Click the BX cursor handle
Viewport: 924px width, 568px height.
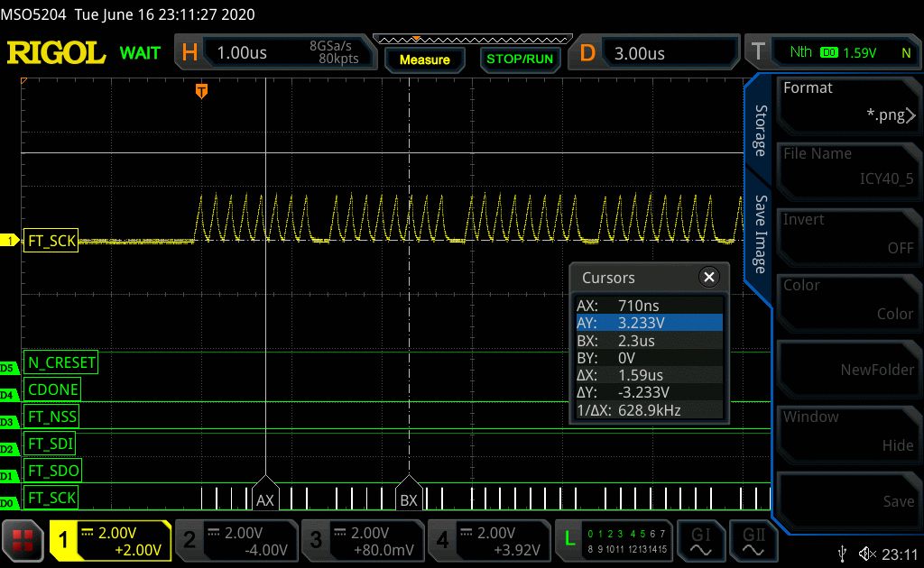(409, 496)
